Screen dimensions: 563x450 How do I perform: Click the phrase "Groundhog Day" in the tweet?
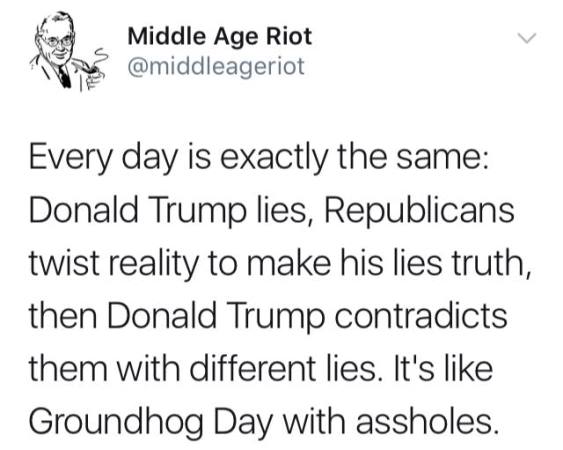(150, 420)
